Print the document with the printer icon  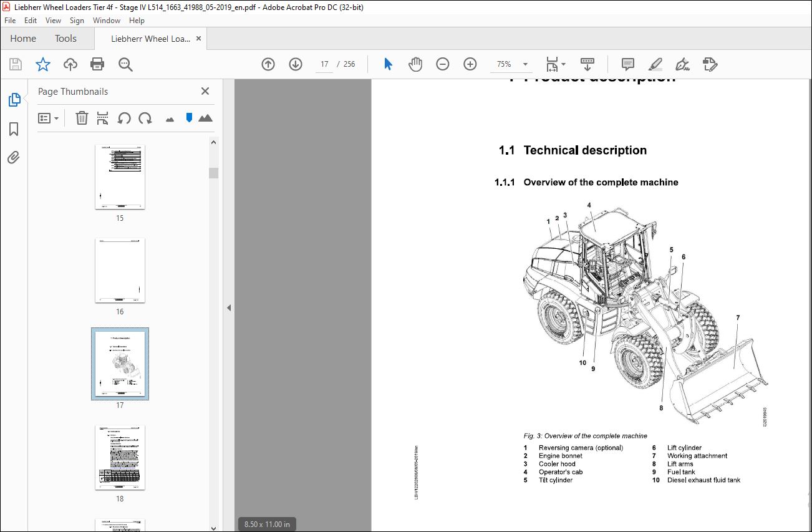coord(97,64)
